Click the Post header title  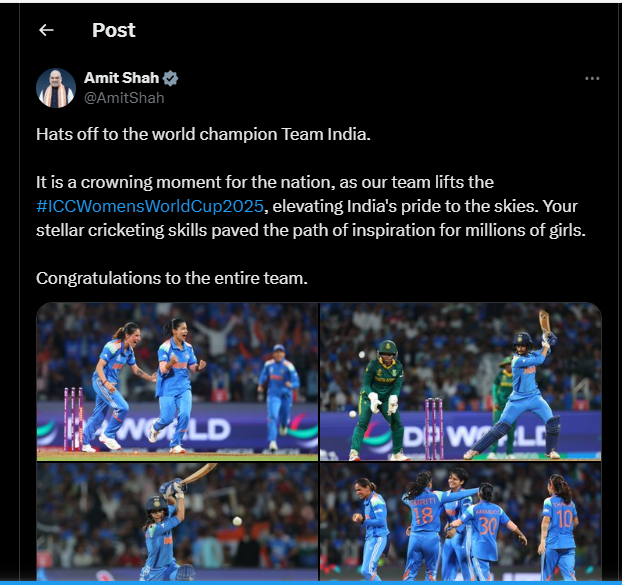click(x=114, y=30)
